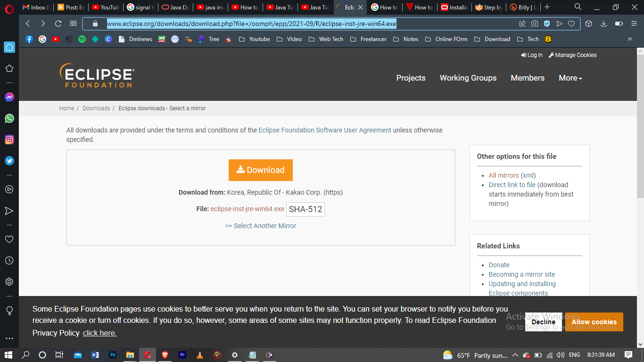Viewport: 644px width, 362px height.
Task: Reload the Eclipse download page
Action: 58,24
